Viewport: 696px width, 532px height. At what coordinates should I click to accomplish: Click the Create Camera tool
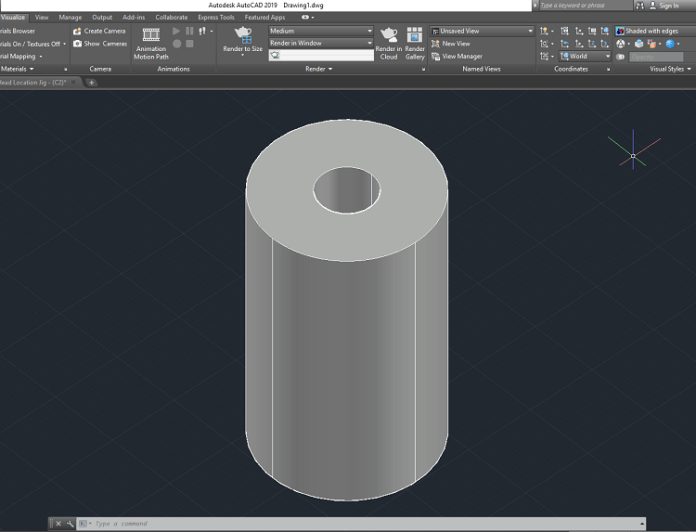99,31
